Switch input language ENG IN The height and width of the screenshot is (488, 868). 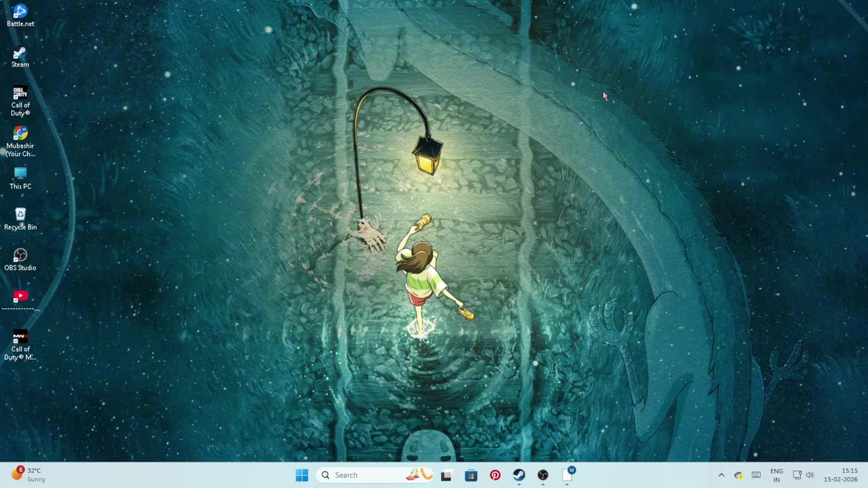coord(776,475)
